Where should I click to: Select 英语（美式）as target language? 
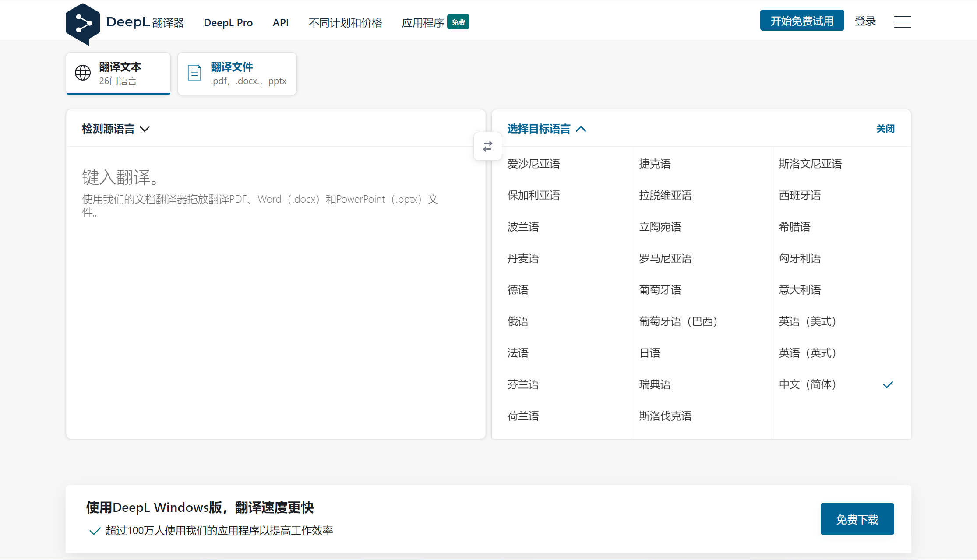pyautogui.click(x=808, y=321)
